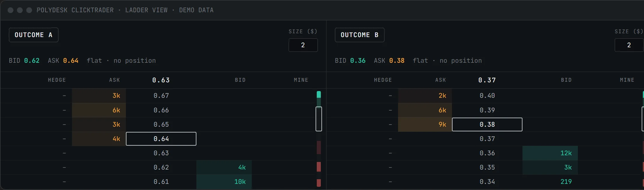
Task: Click the 0.62 price row in Outcome A
Action: [161, 167]
